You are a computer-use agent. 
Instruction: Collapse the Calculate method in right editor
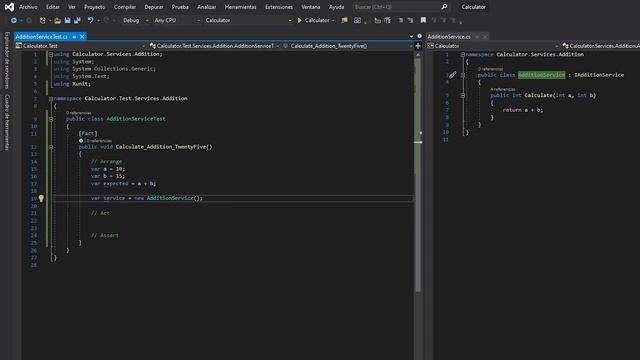(462, 96)
